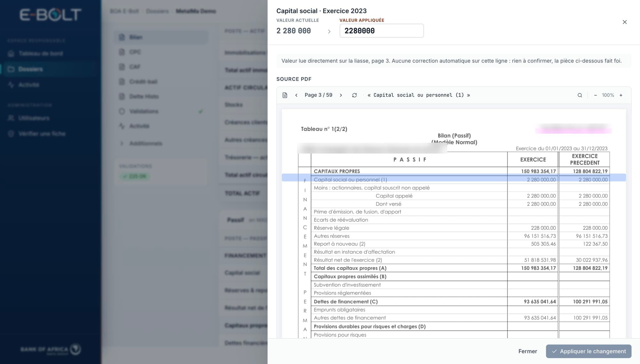Click the « Capital social ou personnel (1) » label

point(419,95)
